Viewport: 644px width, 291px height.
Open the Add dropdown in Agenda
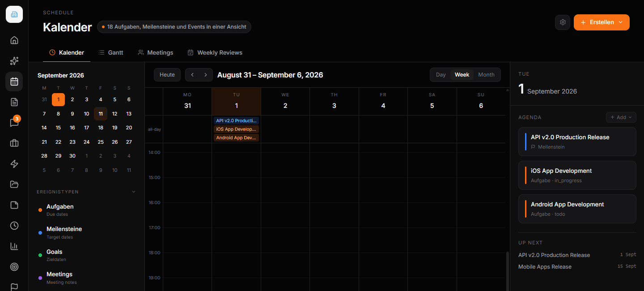click(x=621, y=117)
